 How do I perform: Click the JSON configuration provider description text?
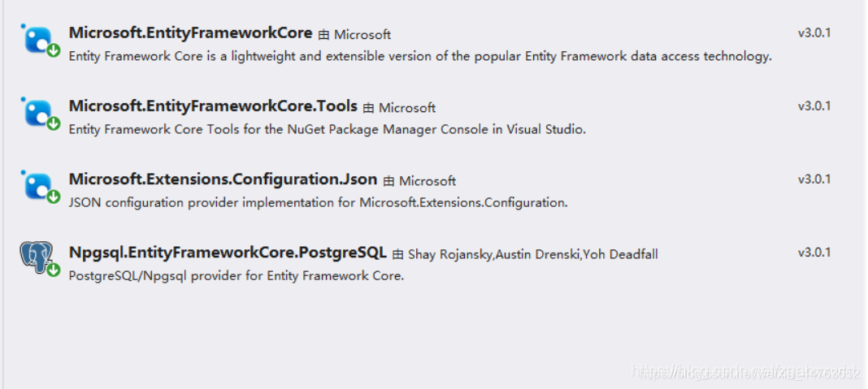click(319, 202)
